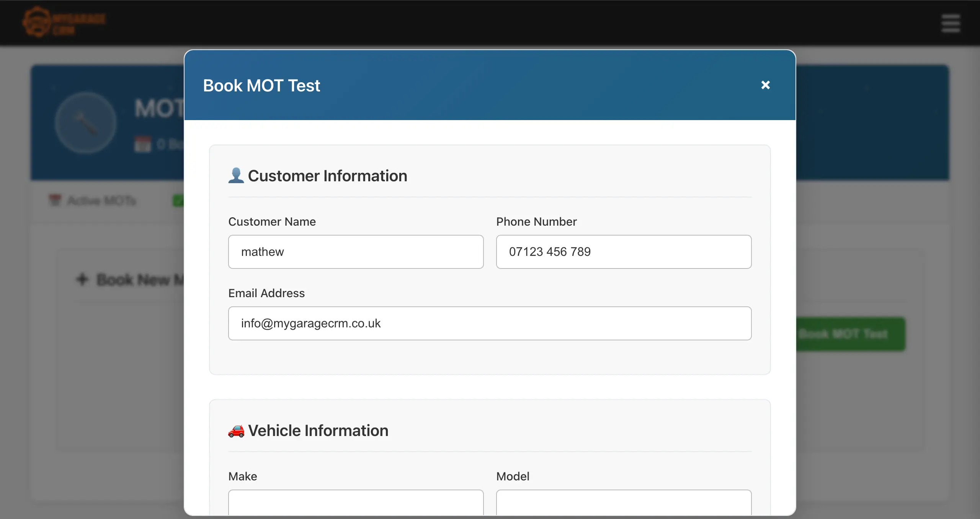Click the wrench icon in background banner
Viewport: 980px width, 519px height.
86,123
